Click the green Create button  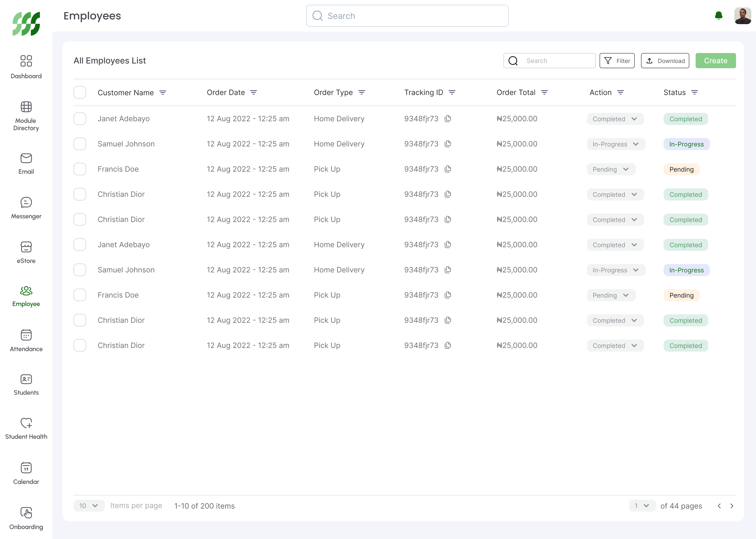pyautogui.click(x=716, y=61)
